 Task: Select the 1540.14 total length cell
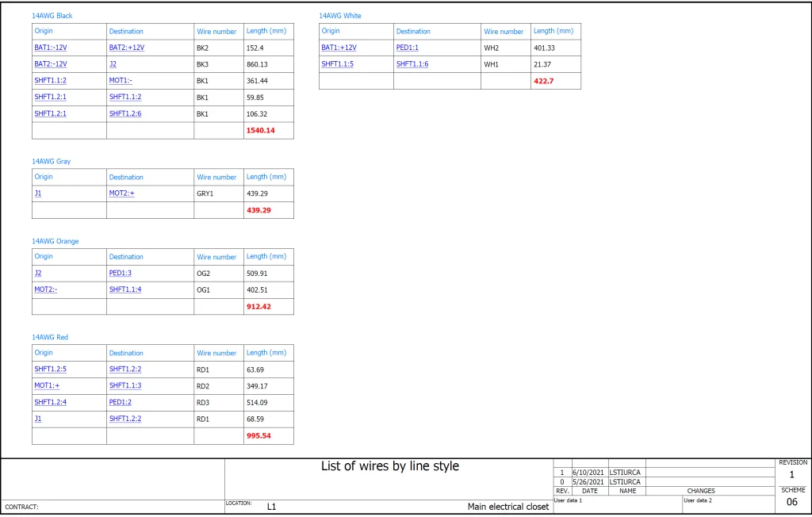tap(260, 131)
